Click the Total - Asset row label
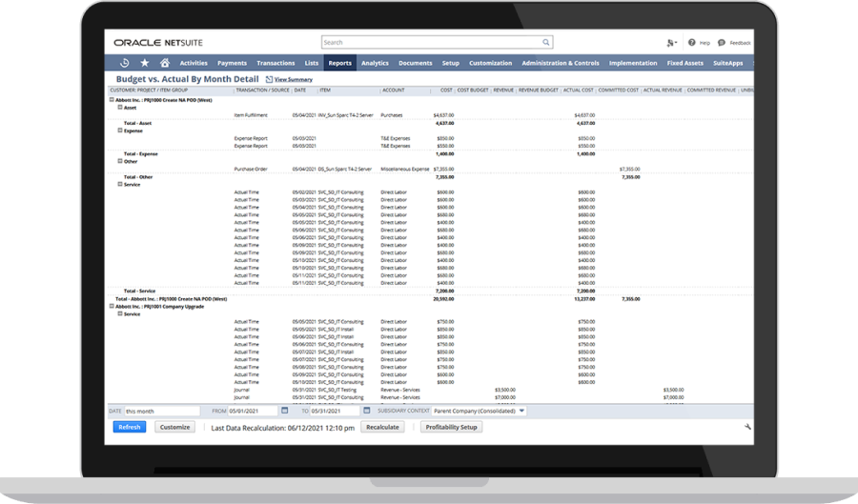The image size is (858, 504). [137, 123]
